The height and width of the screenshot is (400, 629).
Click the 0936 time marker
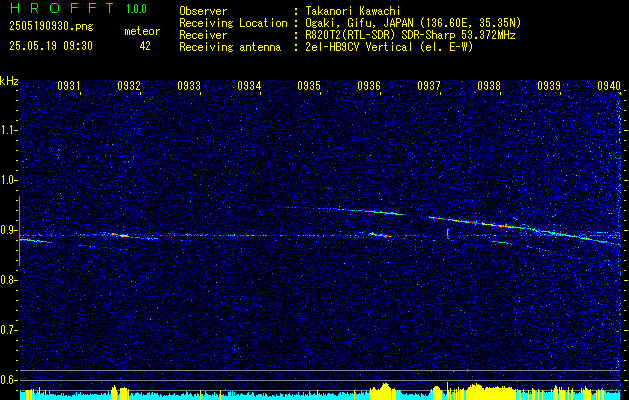pyautogui.click(x=369, y=85)
